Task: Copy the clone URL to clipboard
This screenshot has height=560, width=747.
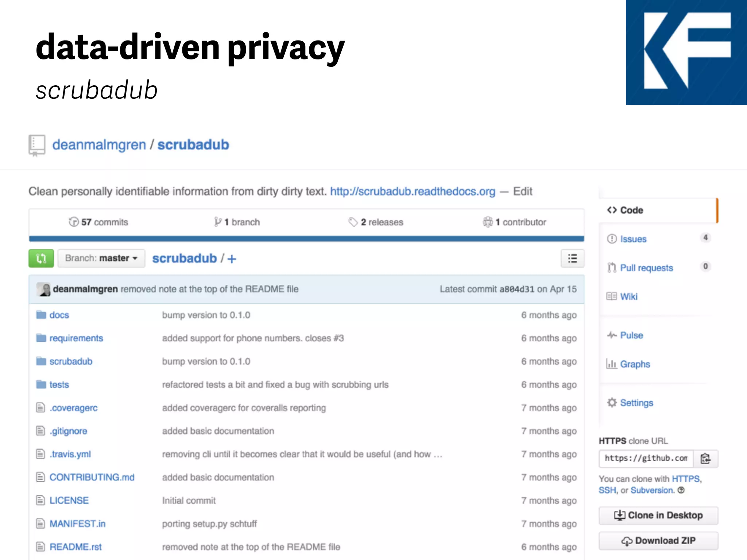Action: coord(706,459)
